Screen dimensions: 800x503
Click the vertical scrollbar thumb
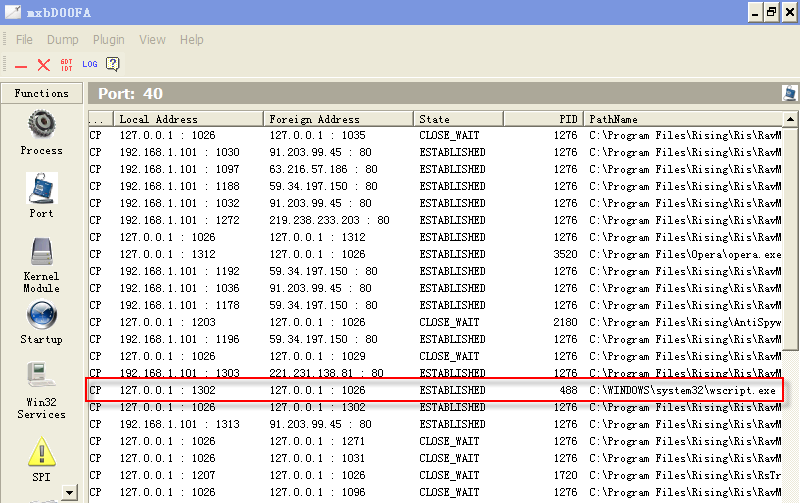(790, 238)
